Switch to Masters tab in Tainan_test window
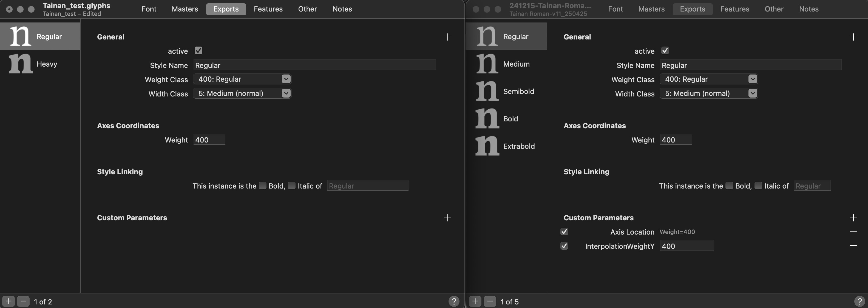 coord(185,9)
